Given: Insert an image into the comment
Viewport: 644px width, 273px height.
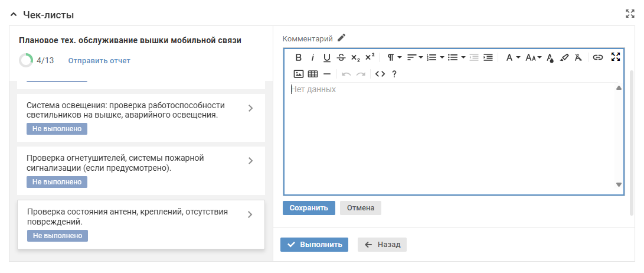Looking at the screenshot, I should 299,74.
